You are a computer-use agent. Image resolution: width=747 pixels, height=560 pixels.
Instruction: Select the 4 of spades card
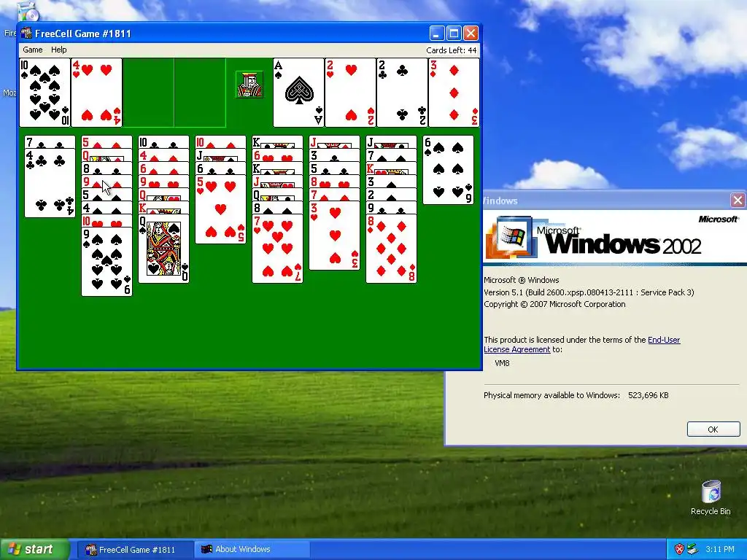[x=107, y=208]
